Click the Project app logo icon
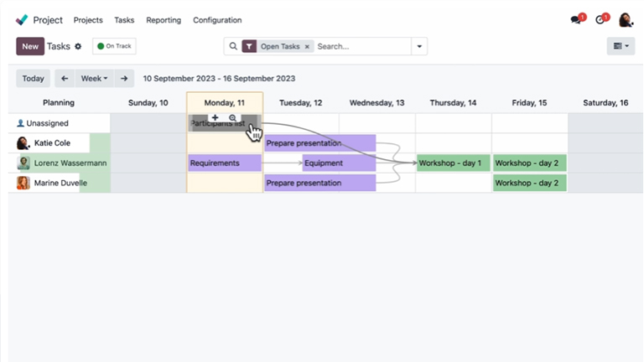644x362 pixels. (22, 19)
